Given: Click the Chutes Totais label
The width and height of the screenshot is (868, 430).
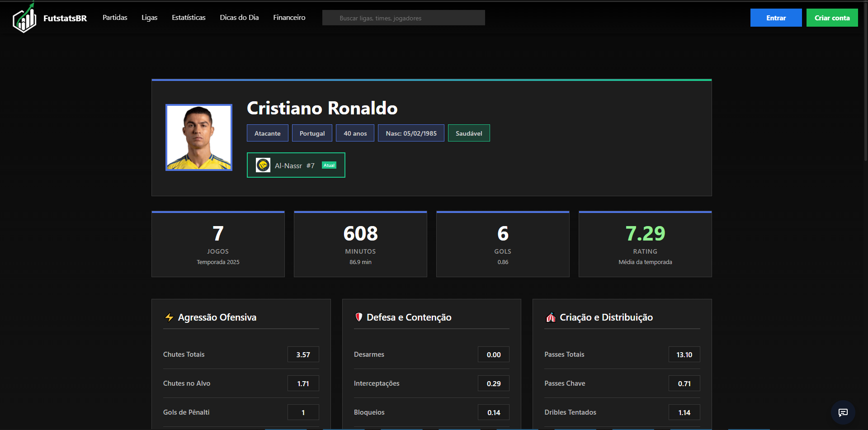Looking at the screenshot, I should (184, 354).
